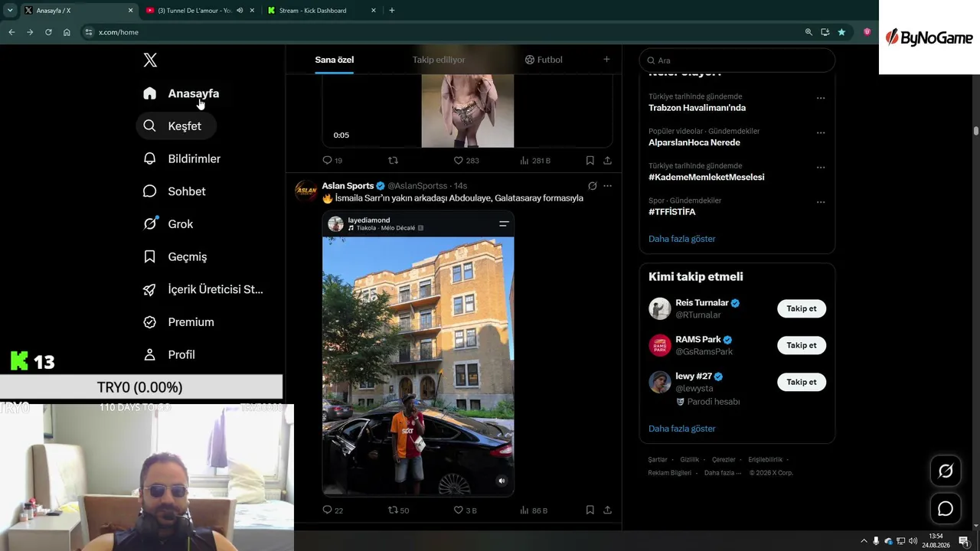Open the taskbar volume control
The image size is (980, 551).
click(x=913, y=541)
